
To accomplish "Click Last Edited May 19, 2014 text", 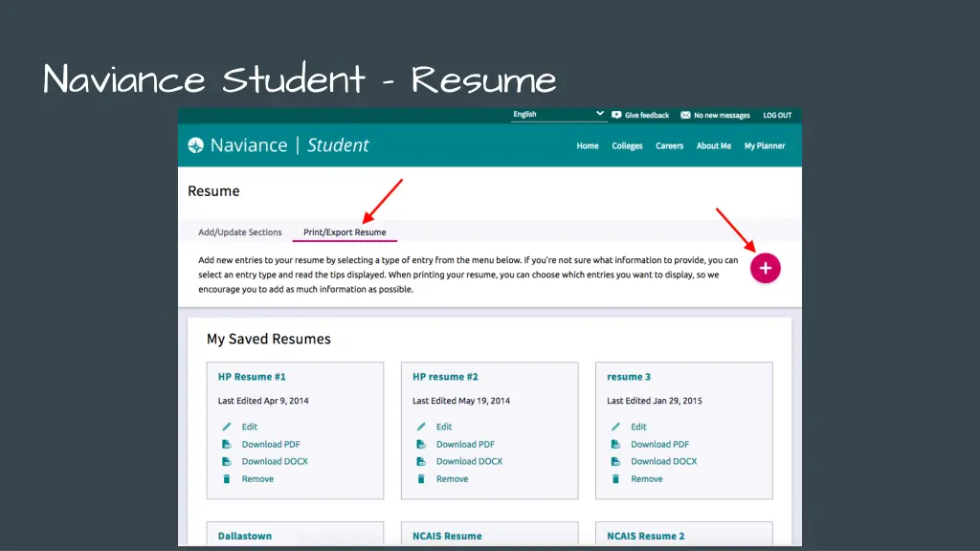I will pyautogui.click(x=461, y=401).
